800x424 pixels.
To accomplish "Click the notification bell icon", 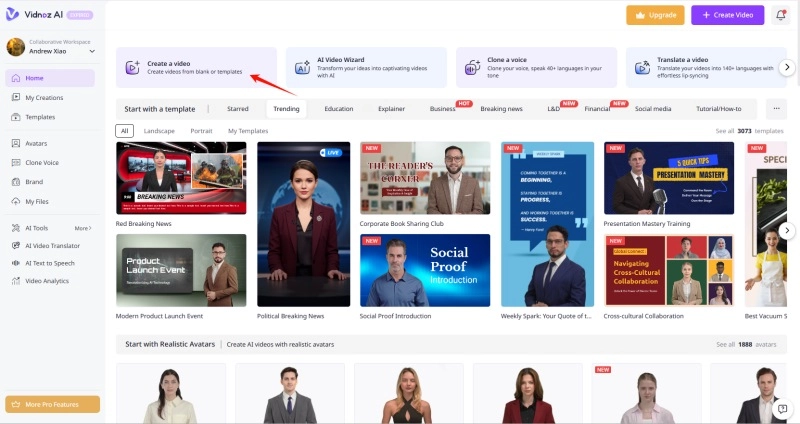I will (781, 15).
